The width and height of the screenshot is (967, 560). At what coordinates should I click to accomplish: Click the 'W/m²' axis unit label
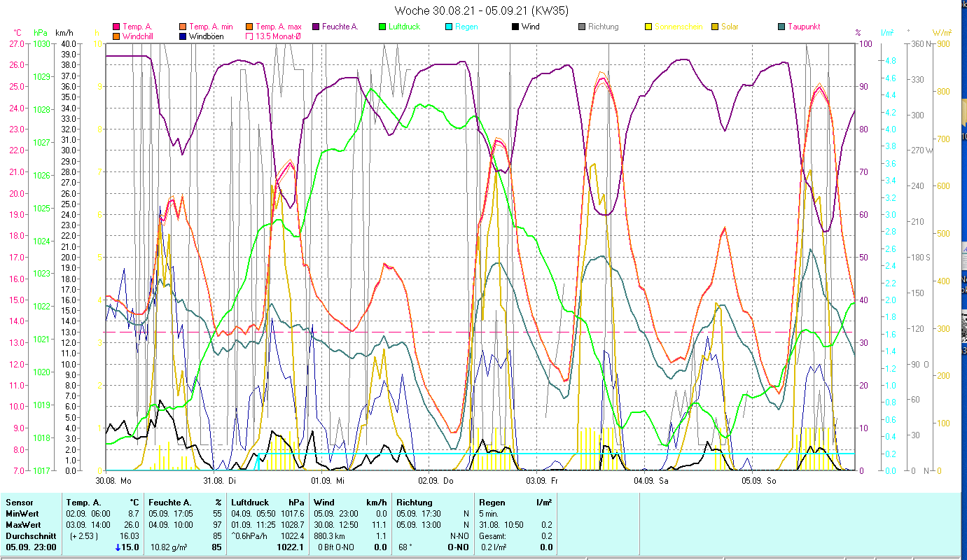(x=941, y=33)
